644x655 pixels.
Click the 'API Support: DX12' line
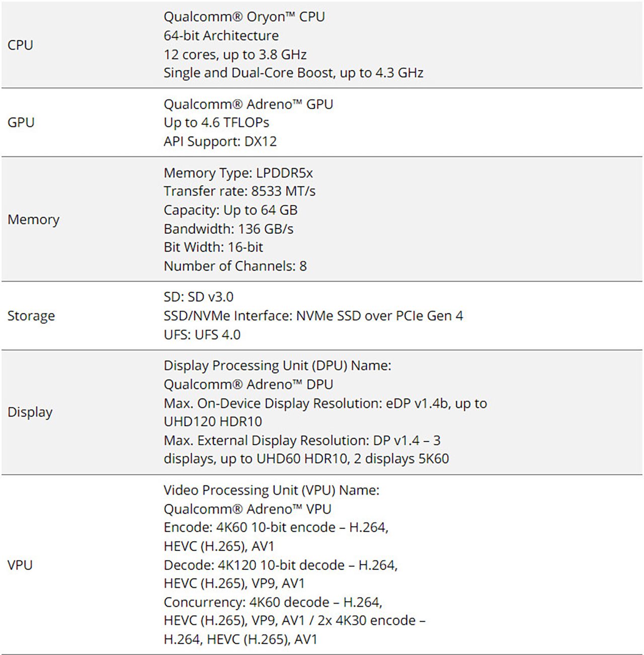220,141
